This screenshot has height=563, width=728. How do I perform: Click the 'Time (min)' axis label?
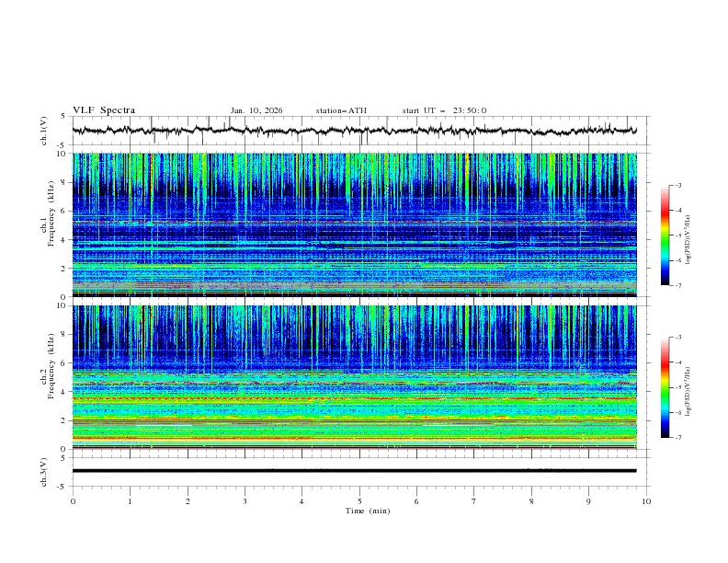coord(368,511)
